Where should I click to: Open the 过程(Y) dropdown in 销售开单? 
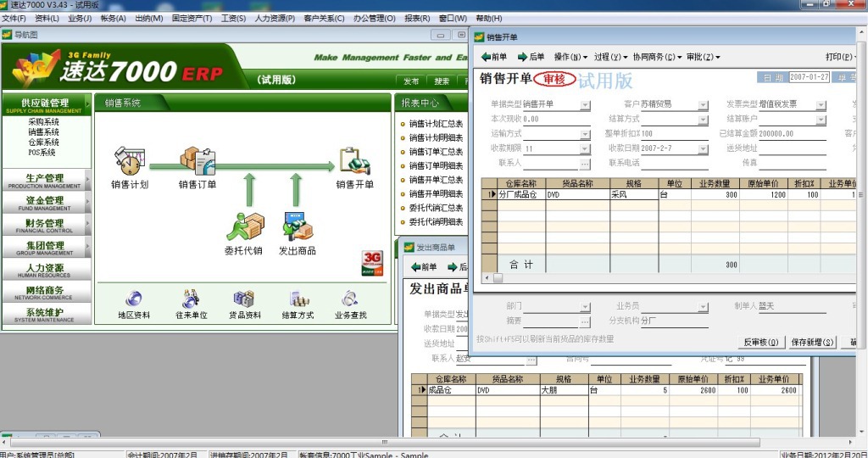610,57
